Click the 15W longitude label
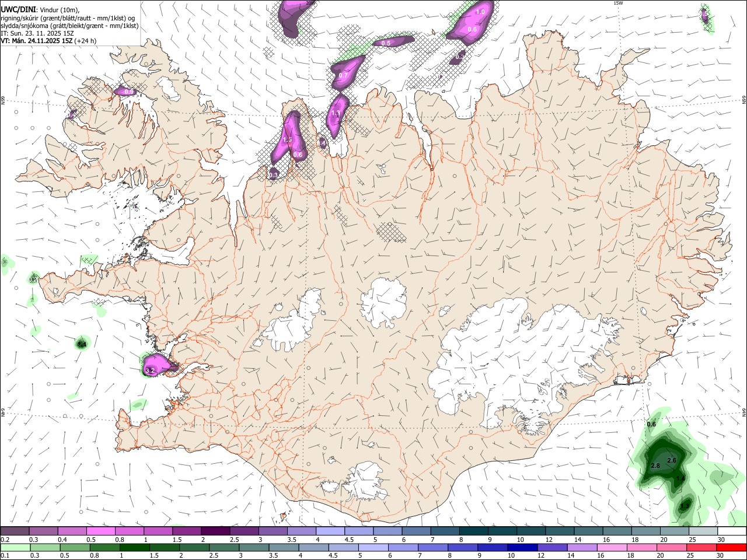The width and height of the screenshot is (747, 560). [618, 3]
